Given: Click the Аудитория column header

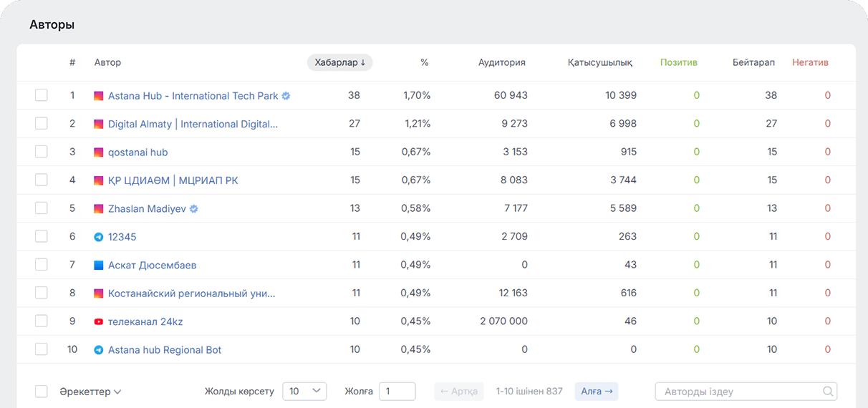Looking at the screenshot, I should [502, 62].
